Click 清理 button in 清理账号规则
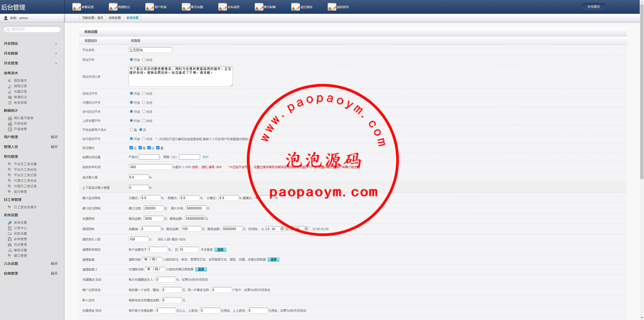The image size is (644, 320). [220, 250]
